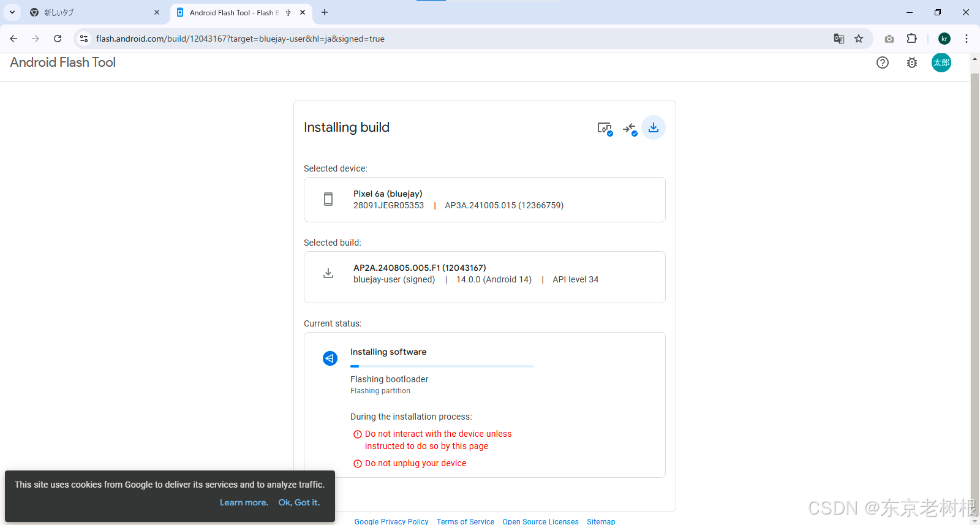Viewport: 980px width, 525px height.
Task: Click the device selection step icon
Action: 605,128
